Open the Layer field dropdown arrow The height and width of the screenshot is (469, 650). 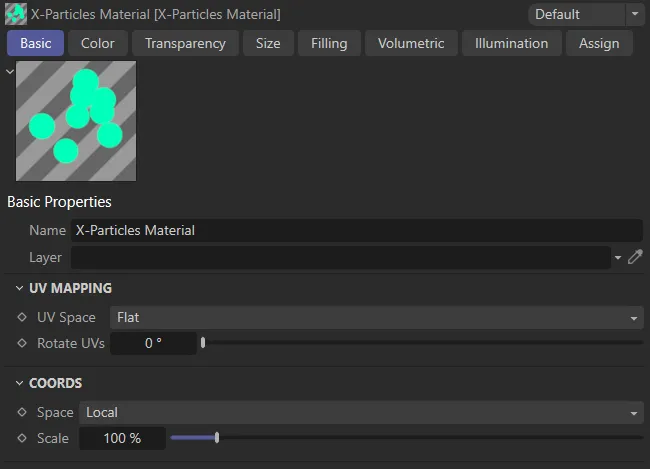(x=618, y=258)
